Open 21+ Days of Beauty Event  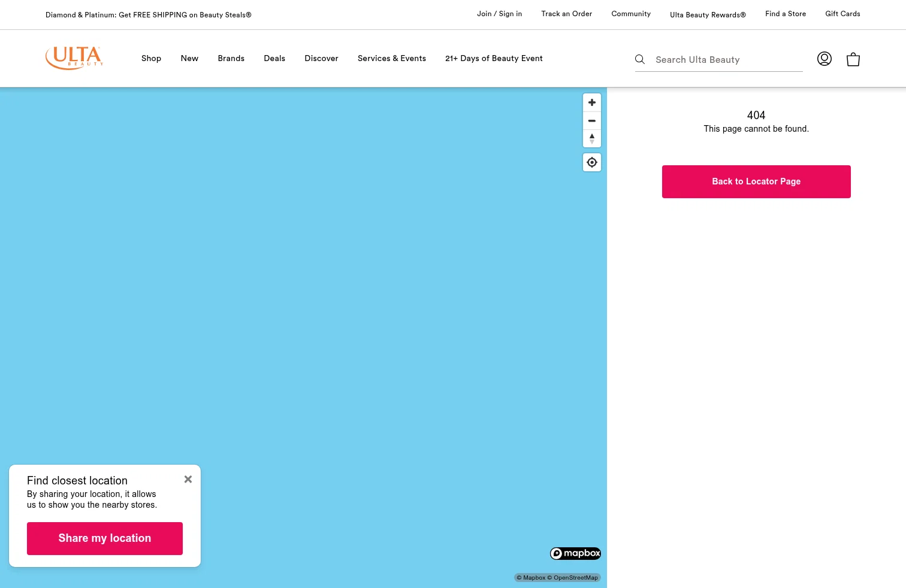coord(494,58)
